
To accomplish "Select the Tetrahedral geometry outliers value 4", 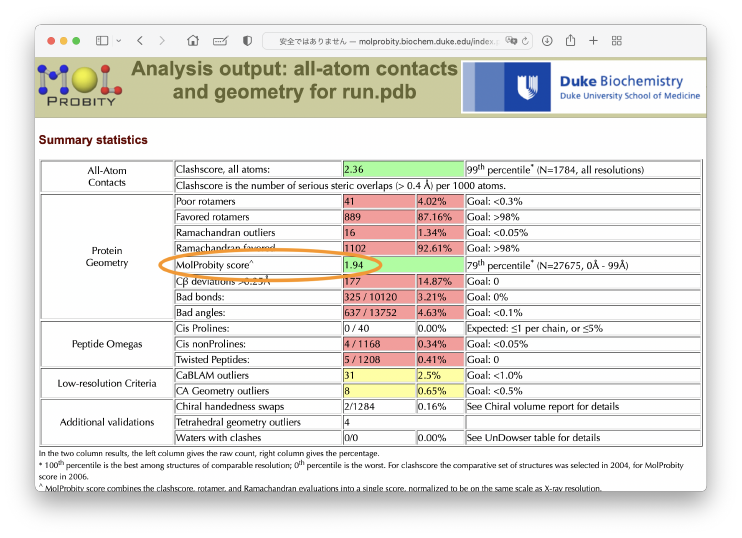I will click(x=347, y=422).
